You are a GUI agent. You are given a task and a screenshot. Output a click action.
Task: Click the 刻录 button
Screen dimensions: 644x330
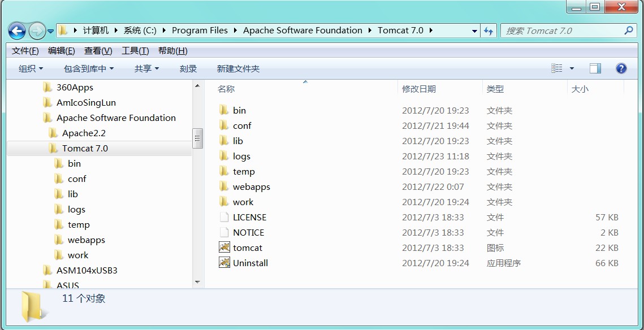click(x=188, y=69)
